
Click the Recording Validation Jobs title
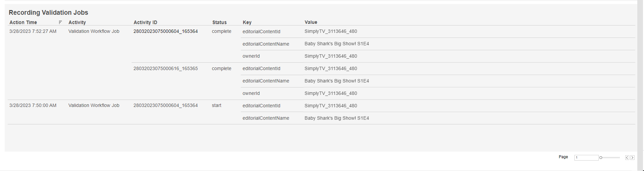coord(48,12)
